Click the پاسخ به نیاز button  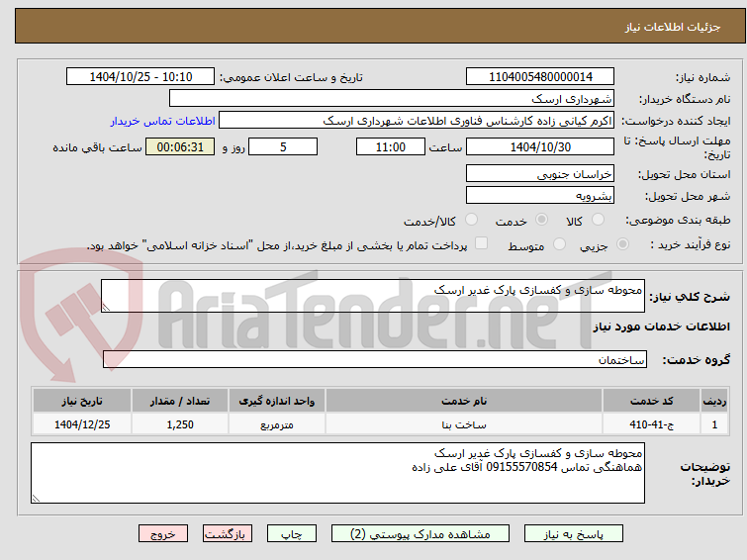(x=573, y=534)
